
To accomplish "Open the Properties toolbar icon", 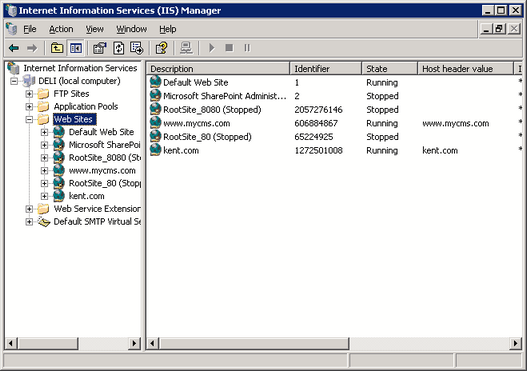I will tap(99, 48).
